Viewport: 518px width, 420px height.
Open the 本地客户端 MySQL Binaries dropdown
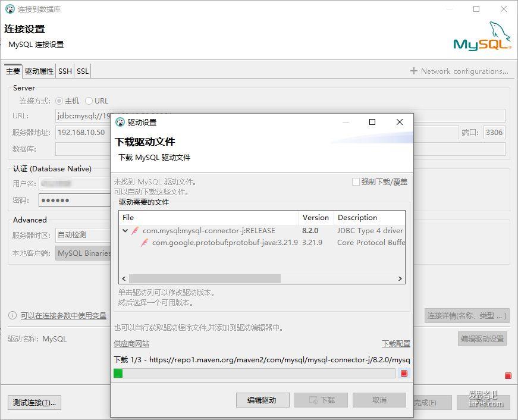point(83,253)
